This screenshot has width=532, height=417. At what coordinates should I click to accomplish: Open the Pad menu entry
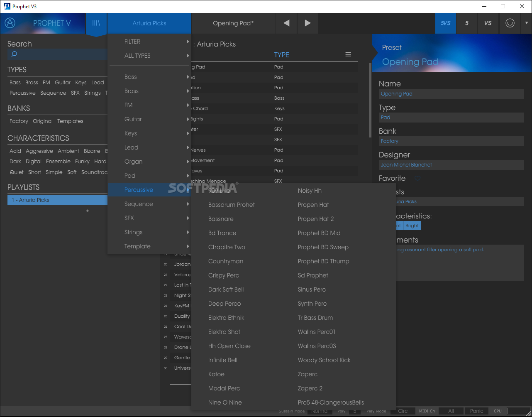click(149, 176)
